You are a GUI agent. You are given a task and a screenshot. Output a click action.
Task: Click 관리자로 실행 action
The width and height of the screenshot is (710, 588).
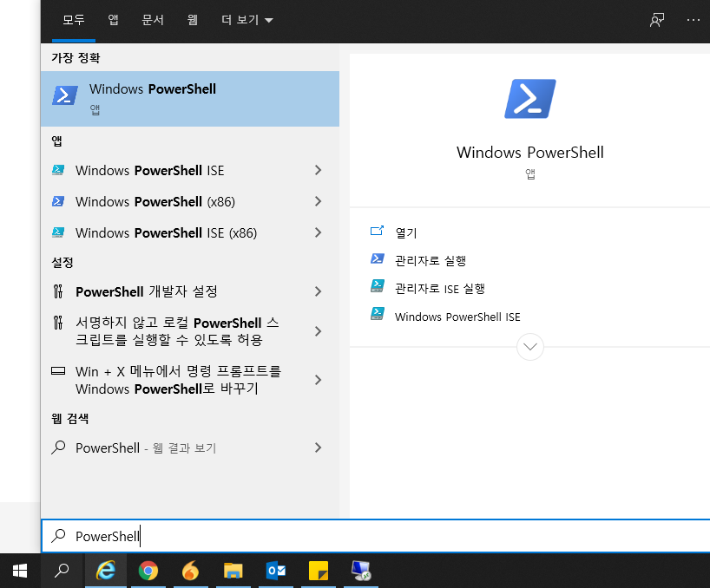(x=431, y=261)
